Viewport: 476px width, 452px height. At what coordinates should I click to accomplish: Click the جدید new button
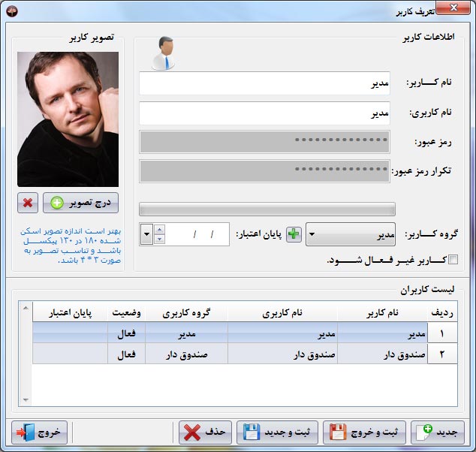(438, 432)
